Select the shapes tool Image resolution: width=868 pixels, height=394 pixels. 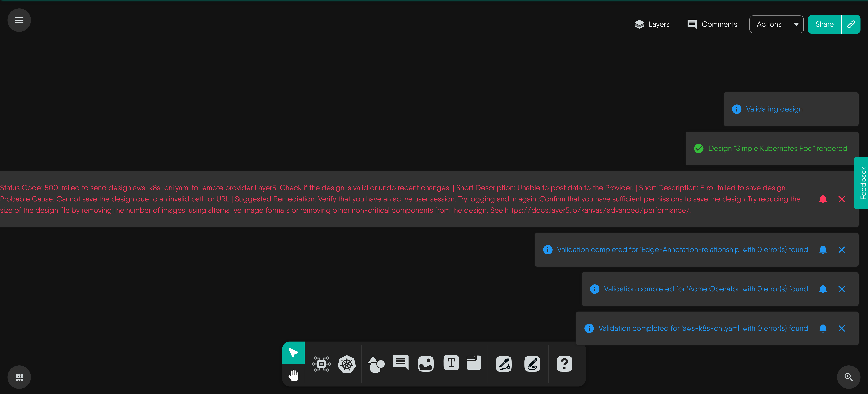tap(376, 364)
